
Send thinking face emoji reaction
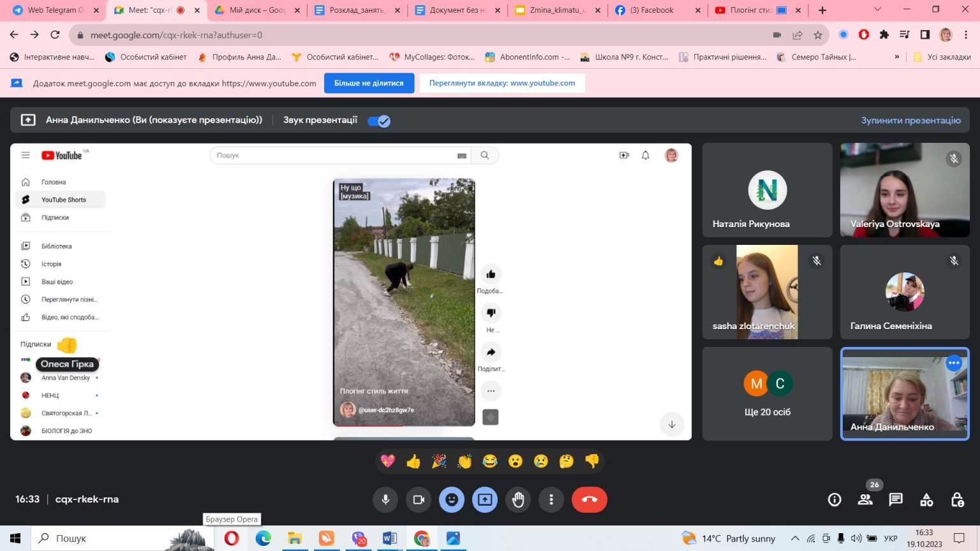coord(567,461)
